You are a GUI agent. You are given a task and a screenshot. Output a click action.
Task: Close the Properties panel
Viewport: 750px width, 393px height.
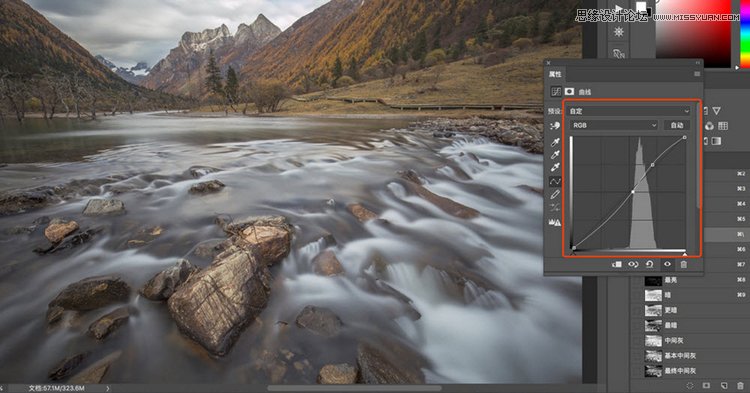tap(549, 63)
